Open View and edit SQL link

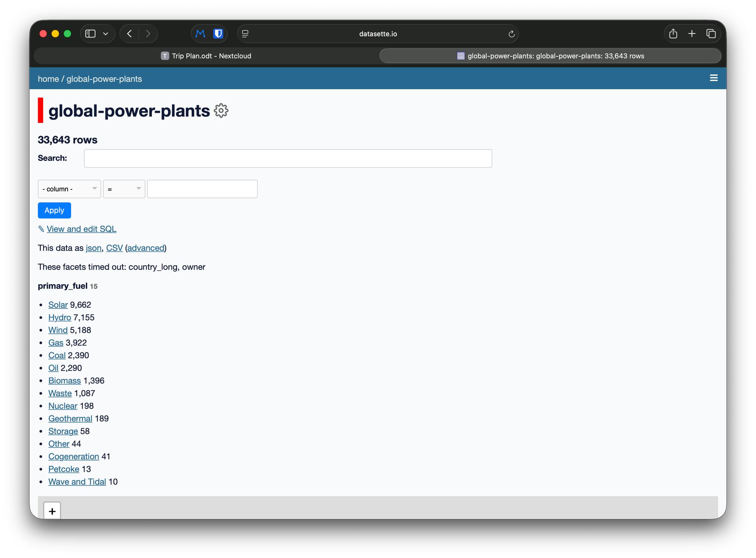click(x=81, y=229)
